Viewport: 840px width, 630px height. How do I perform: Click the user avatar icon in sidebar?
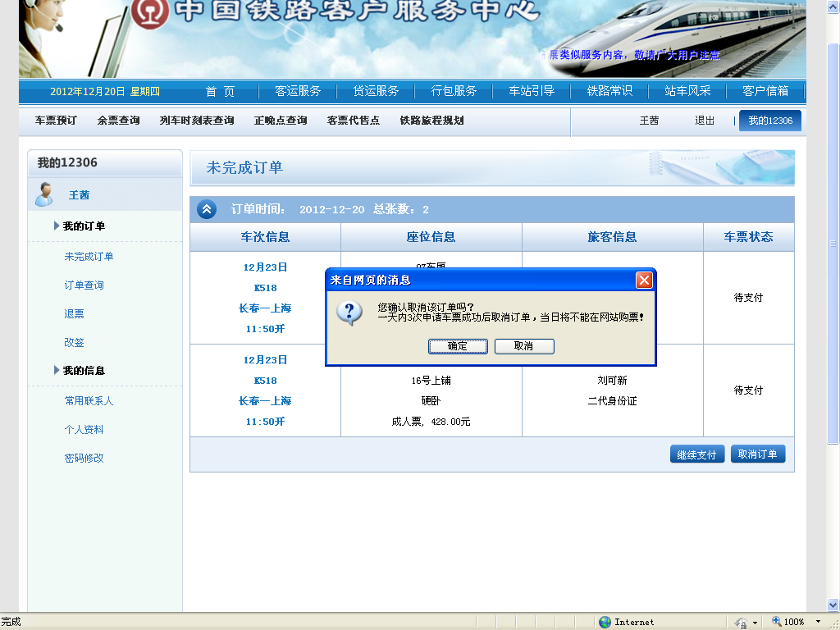tap(45, 194)
